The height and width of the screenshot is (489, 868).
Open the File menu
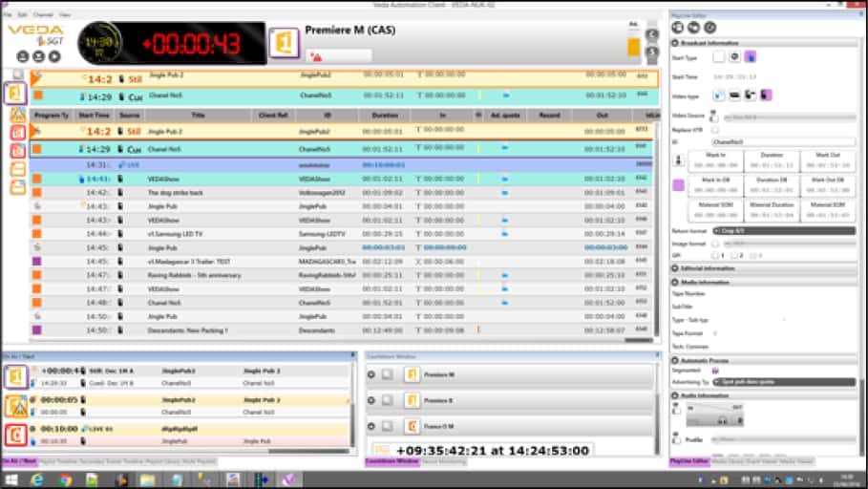point(8,15)
